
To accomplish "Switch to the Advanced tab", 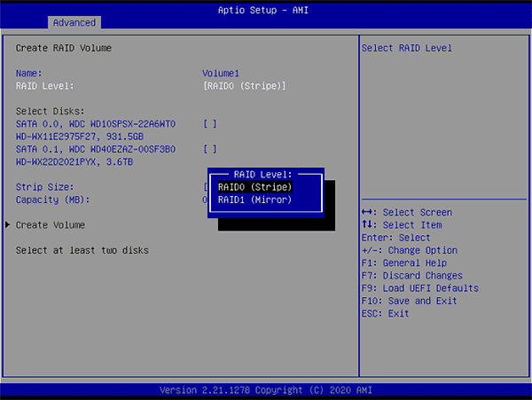I will coord(74,22).
